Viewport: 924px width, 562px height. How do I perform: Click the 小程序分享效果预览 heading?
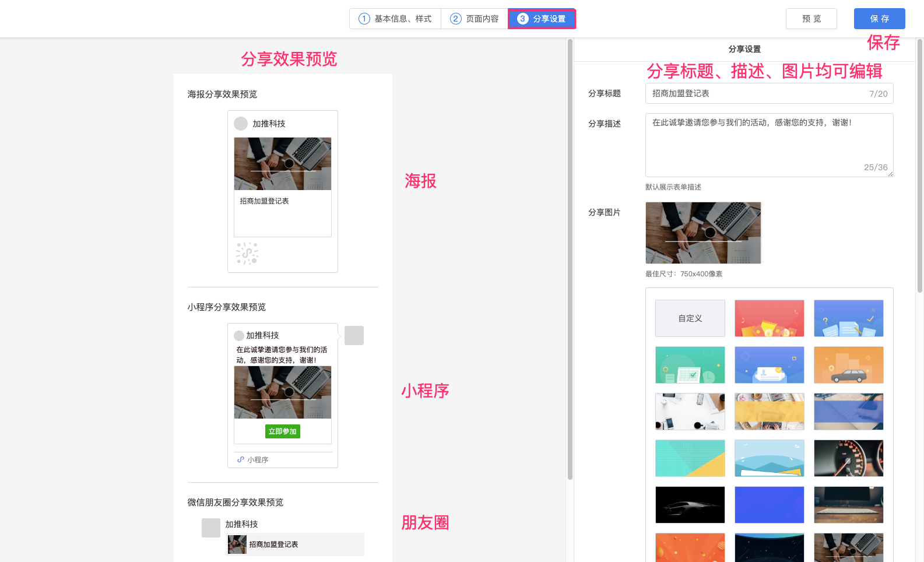227,307
